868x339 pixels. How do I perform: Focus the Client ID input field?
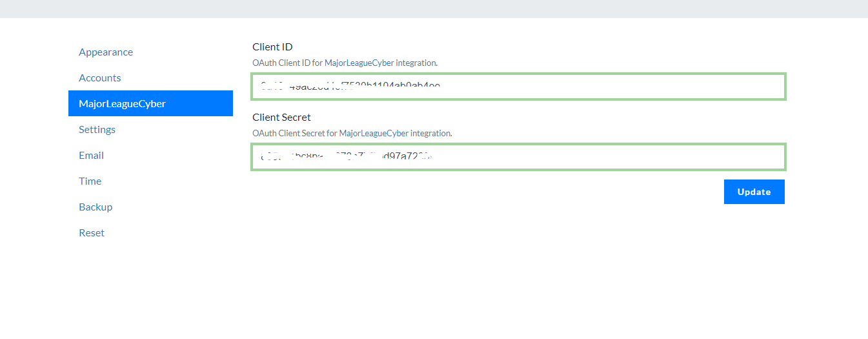518,87
